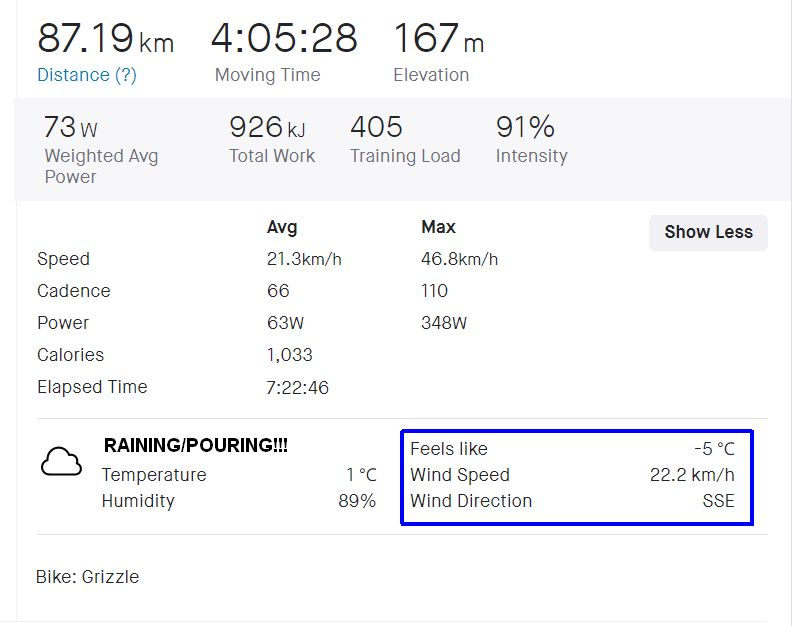The width and height of the screenshot is (792, 626).
Task: Click the 405 Training Load stat
Action: click(376, 128)
